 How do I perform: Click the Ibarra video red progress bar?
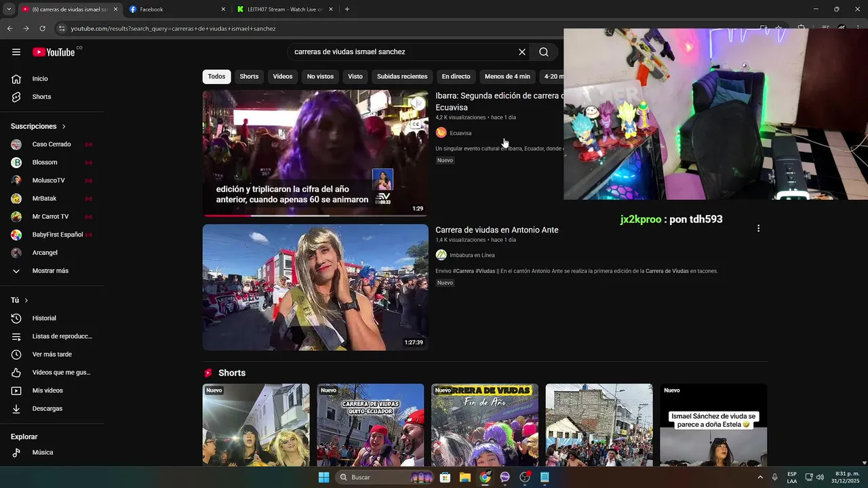tap(227, 216)
